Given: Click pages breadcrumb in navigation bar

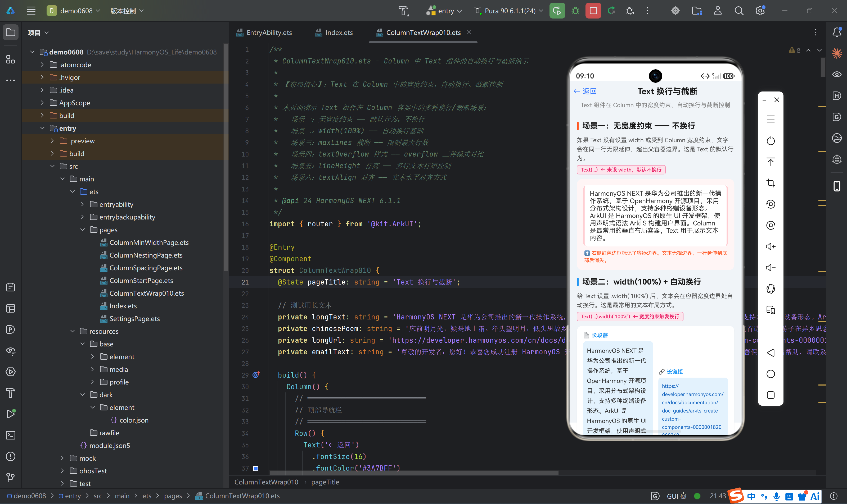Looking at the screenshot, I should click(x=173, y=496).
